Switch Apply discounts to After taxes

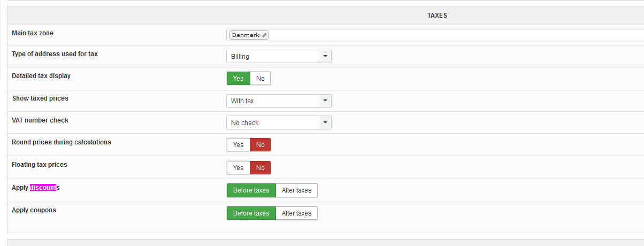point(296,190)
